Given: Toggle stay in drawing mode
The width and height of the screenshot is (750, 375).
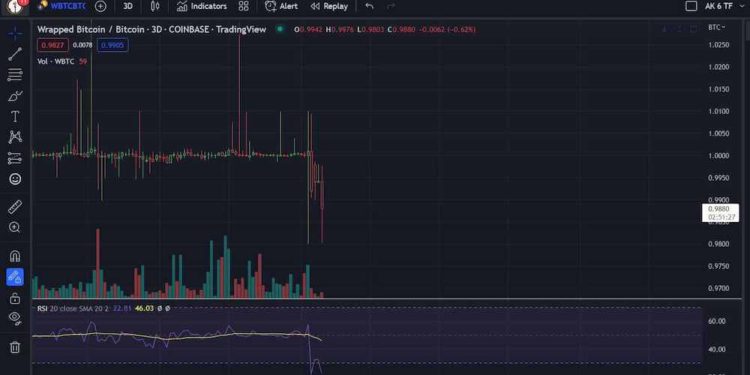Looking at the screenshot, I should 15,277.
